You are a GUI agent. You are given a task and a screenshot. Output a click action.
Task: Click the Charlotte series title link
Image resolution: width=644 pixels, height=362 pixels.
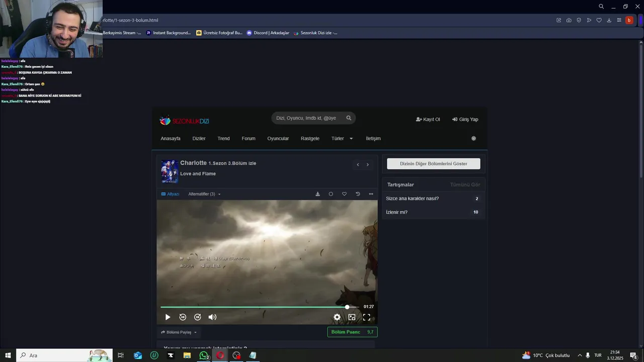coord(194,163)
